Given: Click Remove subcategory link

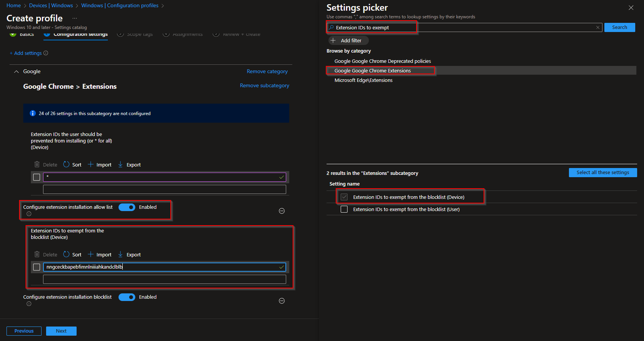Looking at the screenshot, I should point(264,85).
